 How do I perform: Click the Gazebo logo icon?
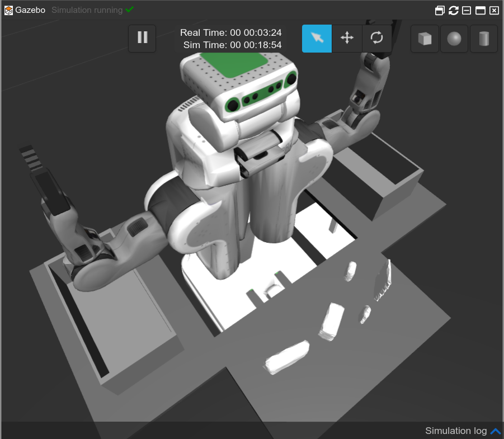(x=9, y=10)
